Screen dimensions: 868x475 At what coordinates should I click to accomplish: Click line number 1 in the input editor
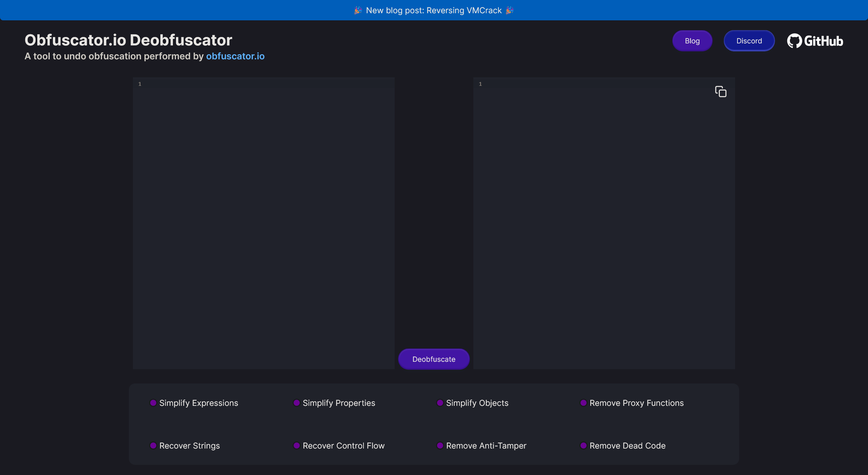point(139,84)
